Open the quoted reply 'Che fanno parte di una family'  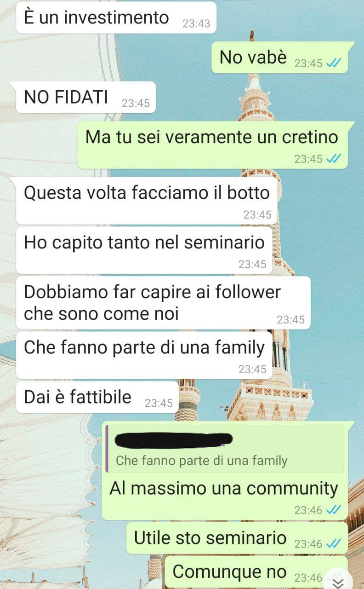tap(225, 449)
